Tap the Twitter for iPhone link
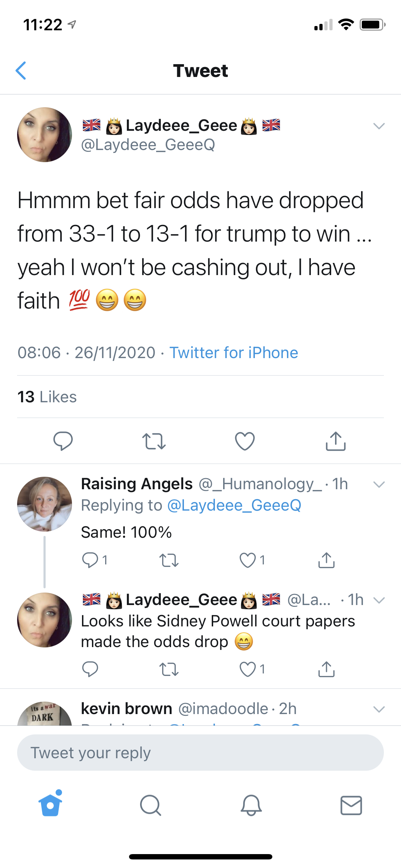The image size is (401, 868). [x=233, y=353]
